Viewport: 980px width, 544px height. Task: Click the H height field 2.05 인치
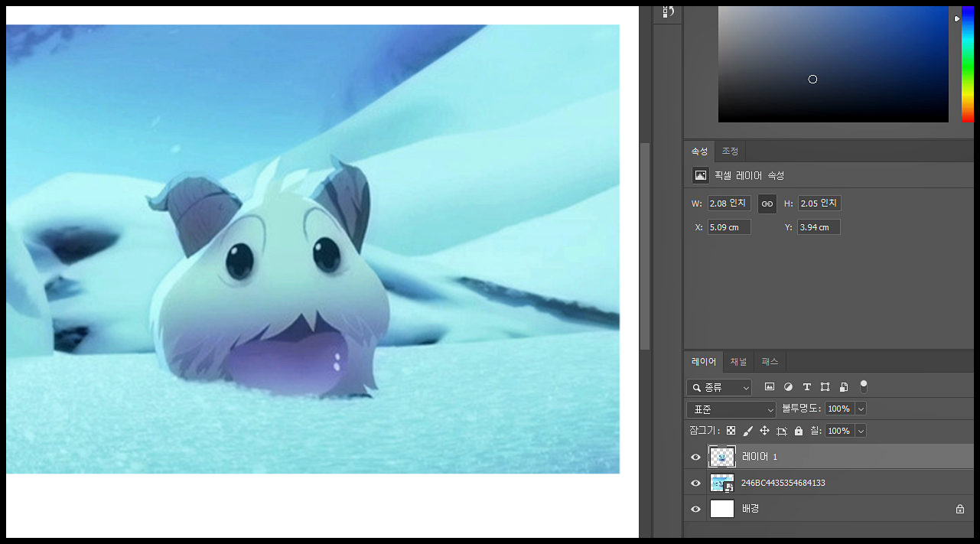point(819,204)
